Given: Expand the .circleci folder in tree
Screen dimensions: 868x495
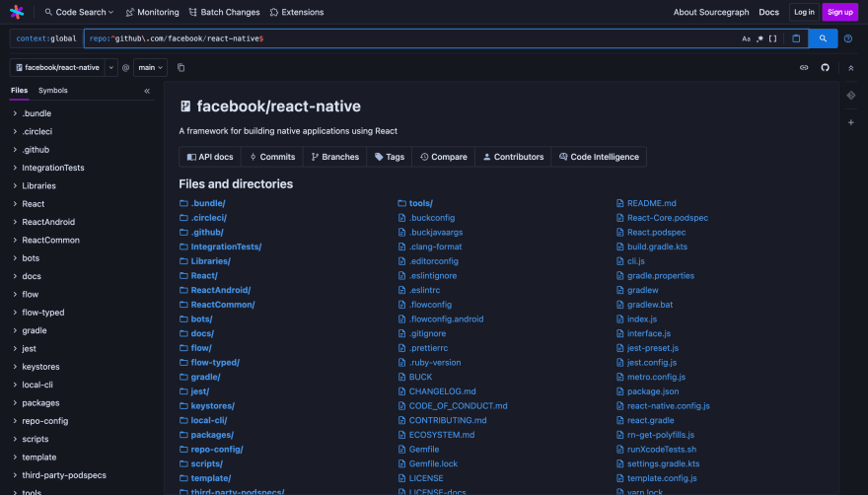Looking at the screenshot, I should coord(15,131).
